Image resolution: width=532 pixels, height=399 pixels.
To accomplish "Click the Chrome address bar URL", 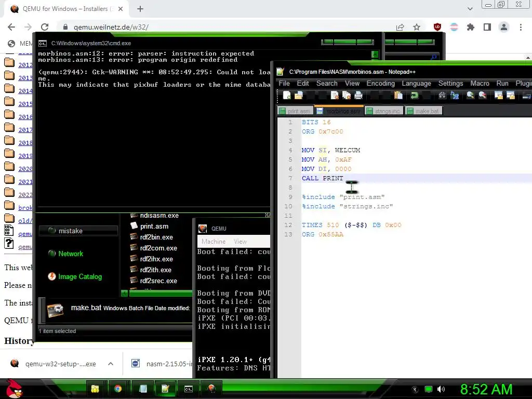I will [x=111, y=27].
